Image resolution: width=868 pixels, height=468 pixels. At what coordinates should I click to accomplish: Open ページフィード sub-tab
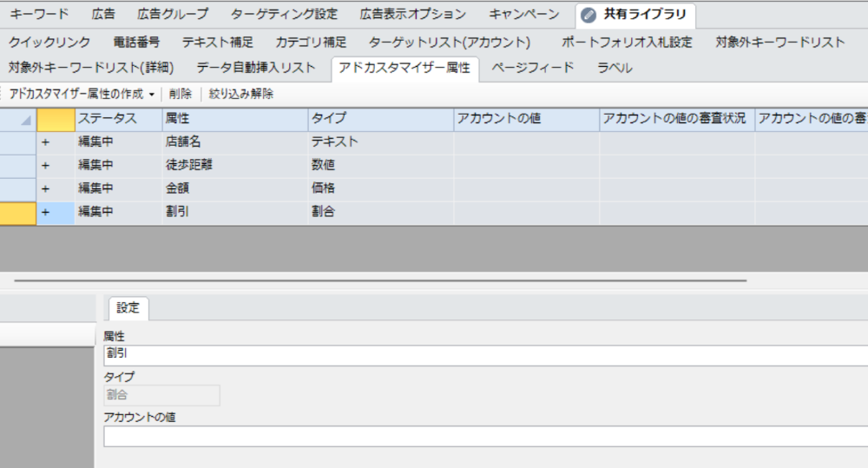pyautogui.click(x=533, y=68)
